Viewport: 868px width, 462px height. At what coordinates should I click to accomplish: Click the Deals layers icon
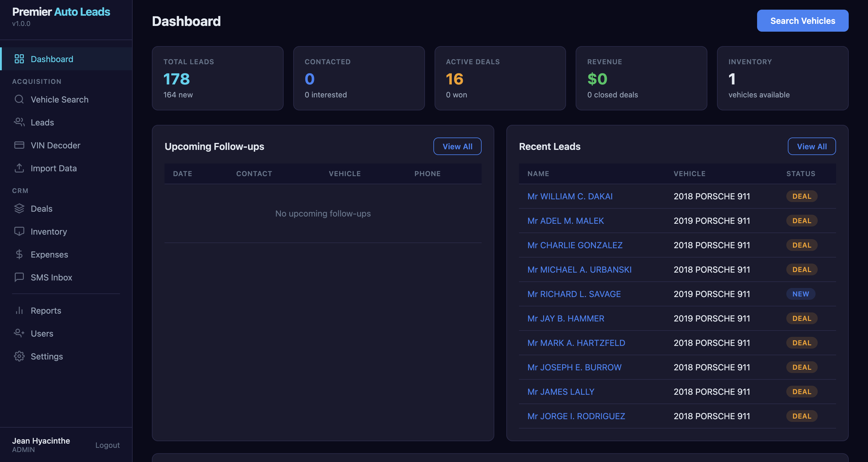(x=19, y=208)
